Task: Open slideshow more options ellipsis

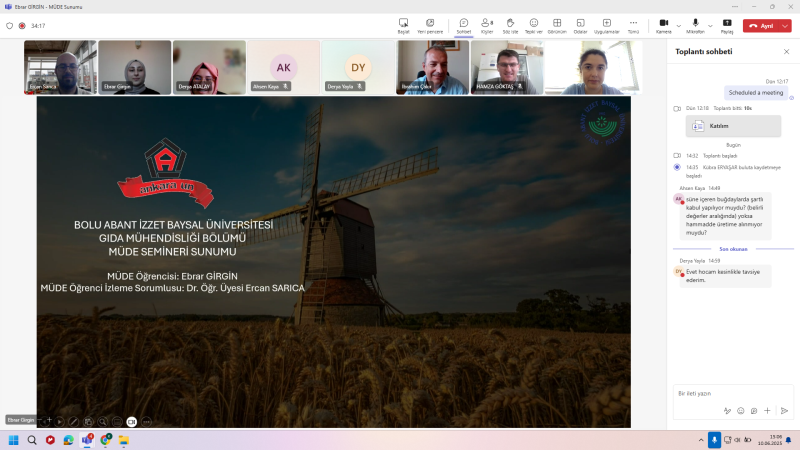Action: [x=146, y=421]
